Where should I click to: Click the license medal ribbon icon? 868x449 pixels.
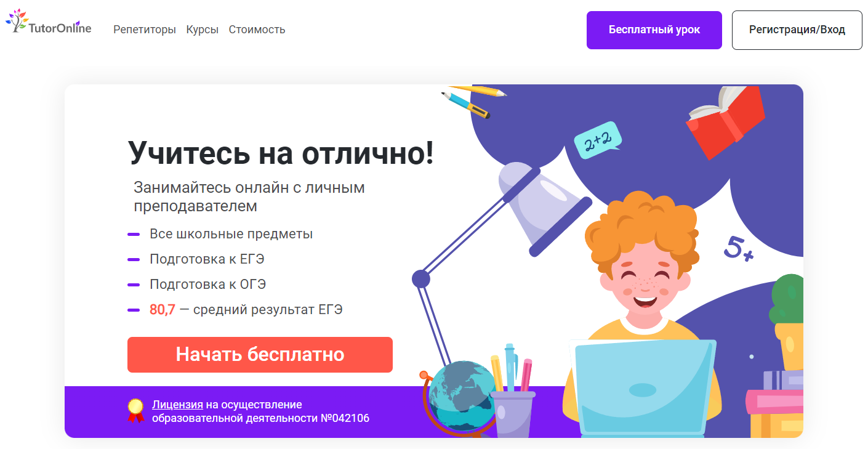tap(135, 410)
